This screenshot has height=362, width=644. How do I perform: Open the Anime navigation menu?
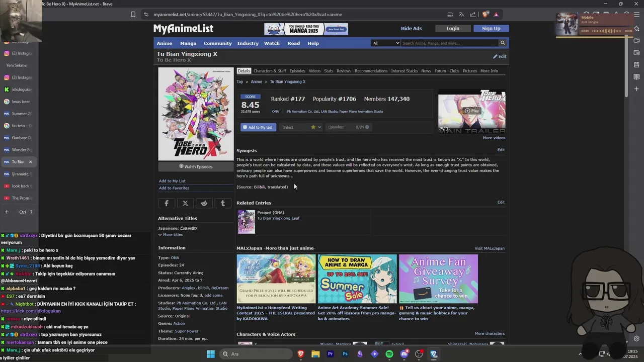[165, 43]
